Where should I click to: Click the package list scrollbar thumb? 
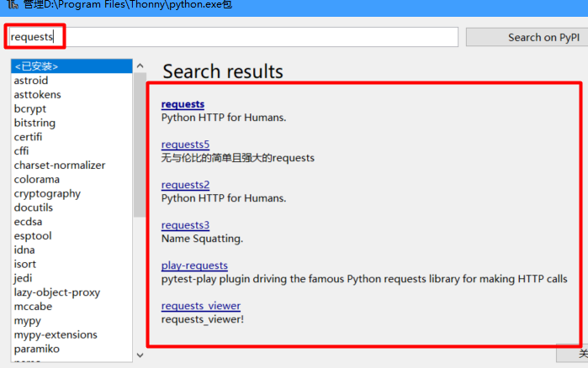[x=140, y=145]
